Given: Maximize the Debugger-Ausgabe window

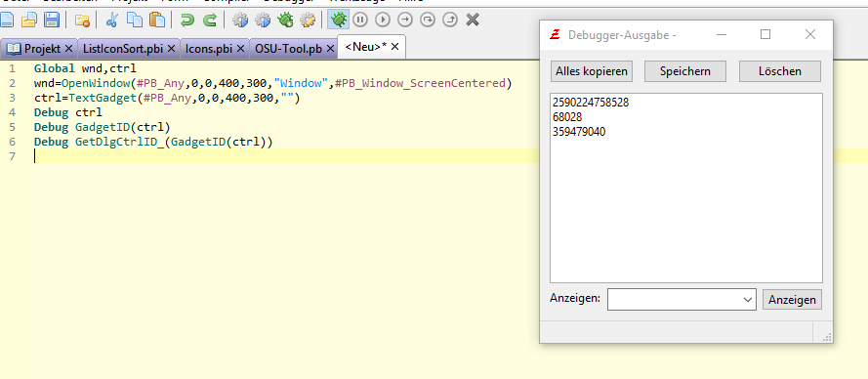Looking at the screenshot, I should click(x=765, y=35).
